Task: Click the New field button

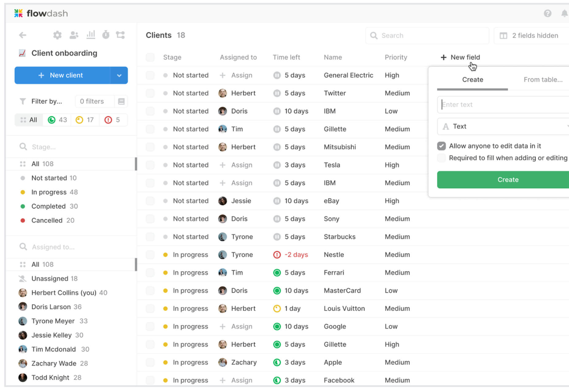Action: coord(460,57)
